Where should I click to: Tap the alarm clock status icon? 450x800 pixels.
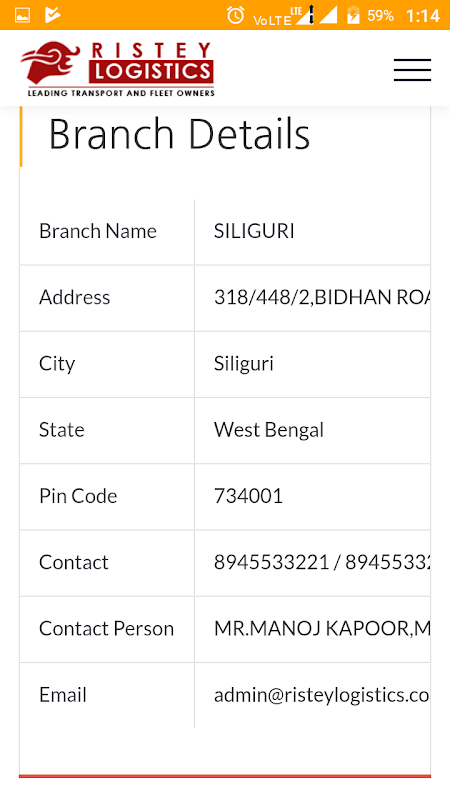(x=235, y=15)
